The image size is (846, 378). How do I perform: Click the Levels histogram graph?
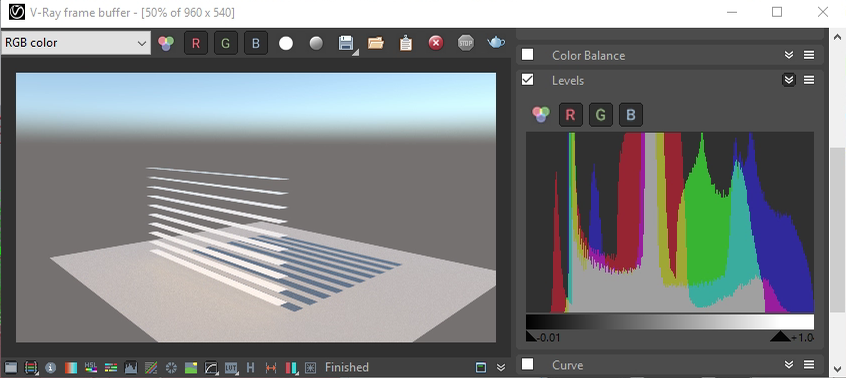point(670,222)
